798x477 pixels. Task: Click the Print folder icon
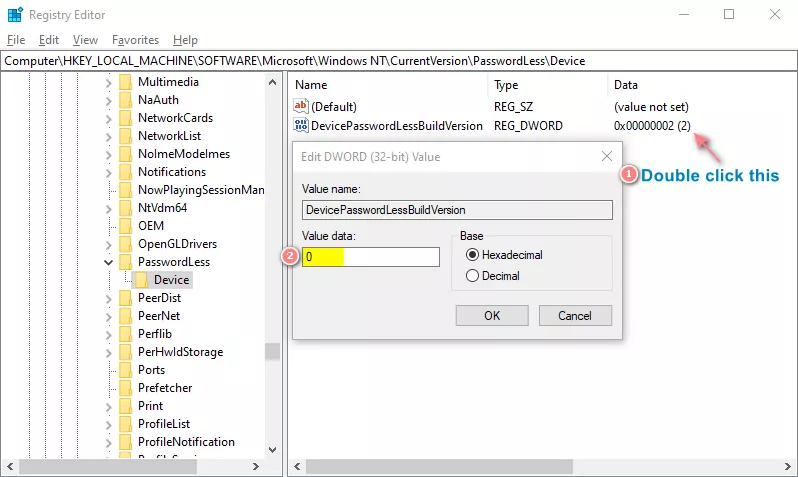click(125, 406)
